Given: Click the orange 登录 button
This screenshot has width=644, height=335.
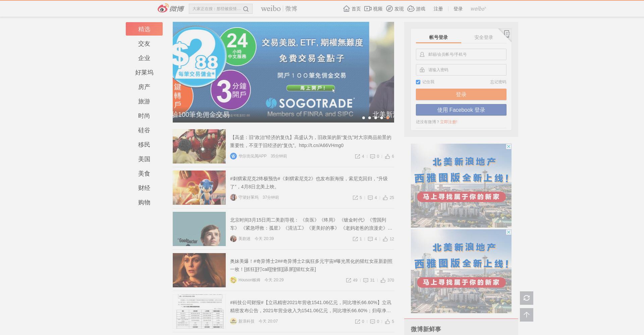Looking at the screenshot, I should point(461,94).
